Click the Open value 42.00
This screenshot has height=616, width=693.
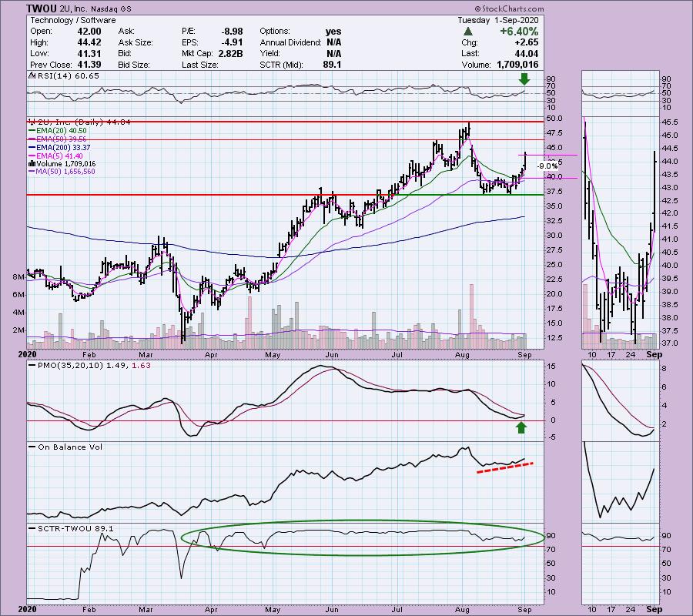coord(89,32)
